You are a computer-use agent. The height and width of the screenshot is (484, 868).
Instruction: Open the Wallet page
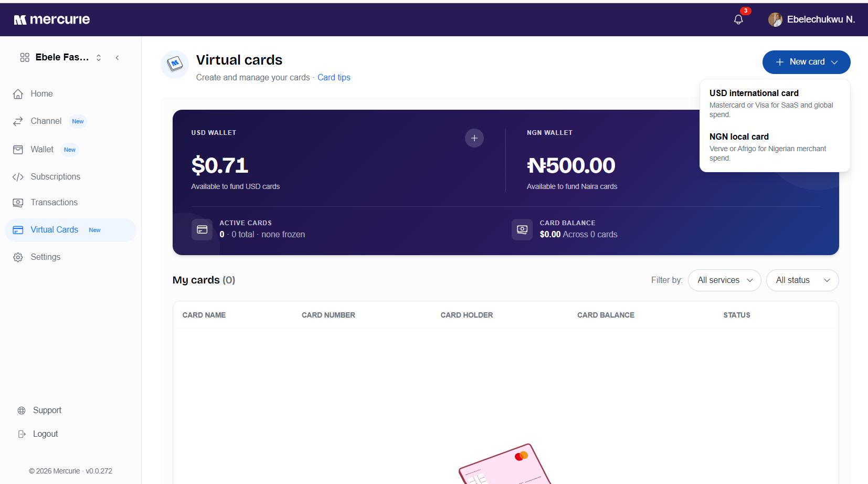(70, 150)
